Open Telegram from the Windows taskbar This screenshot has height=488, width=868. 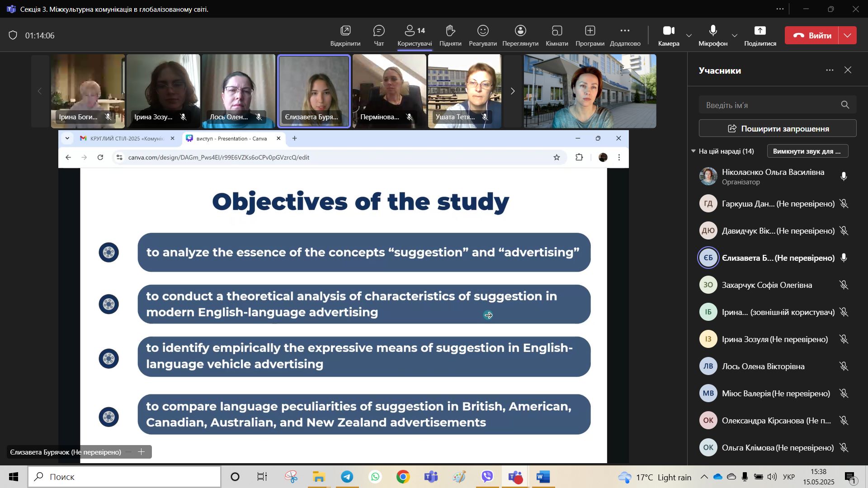click(347, 477)
